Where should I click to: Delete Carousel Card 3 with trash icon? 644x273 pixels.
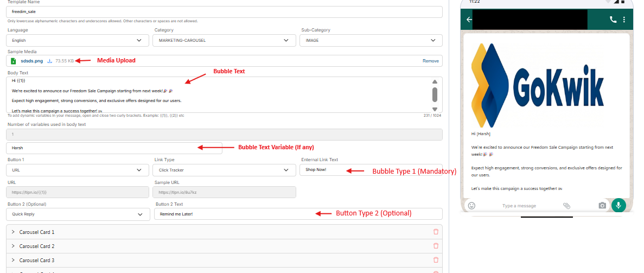[436, 261]
